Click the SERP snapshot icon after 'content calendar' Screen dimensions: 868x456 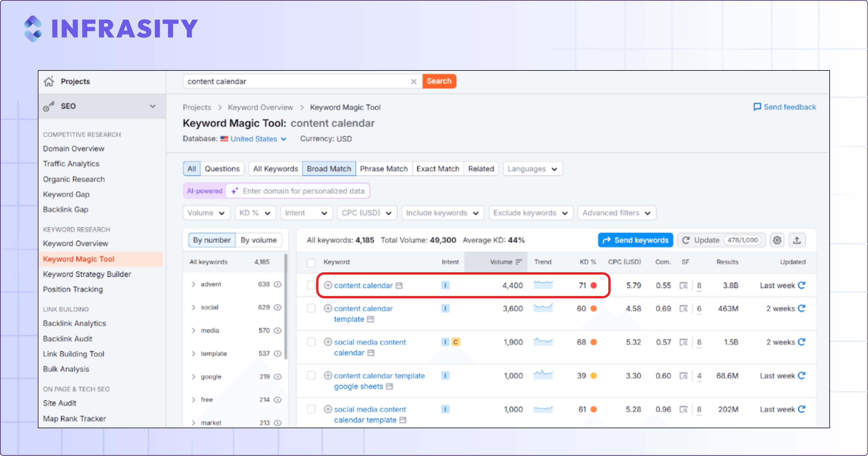[399, 286]
